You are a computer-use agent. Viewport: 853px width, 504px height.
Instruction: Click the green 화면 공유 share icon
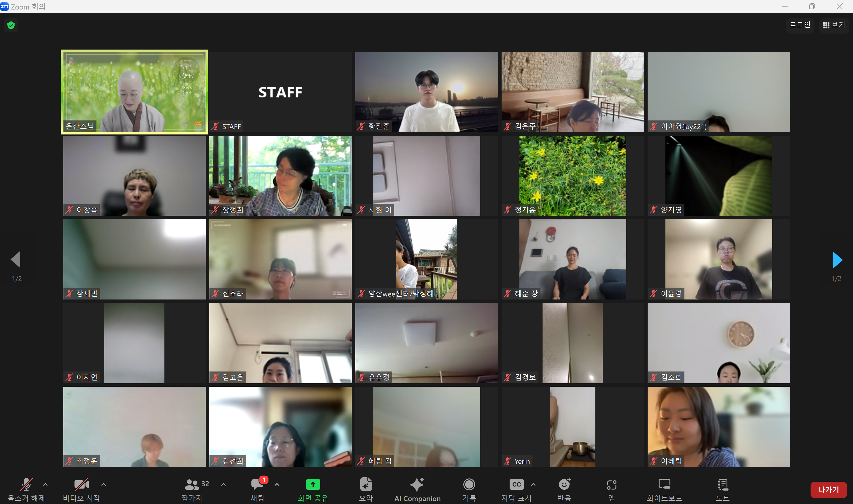(313, 484)
